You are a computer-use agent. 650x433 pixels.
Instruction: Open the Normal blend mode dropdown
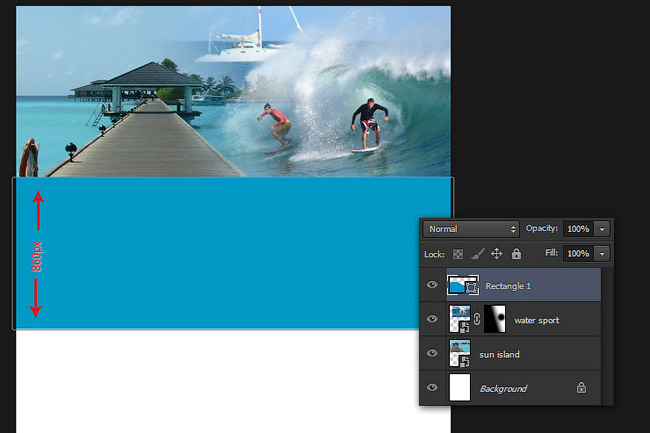471,229
